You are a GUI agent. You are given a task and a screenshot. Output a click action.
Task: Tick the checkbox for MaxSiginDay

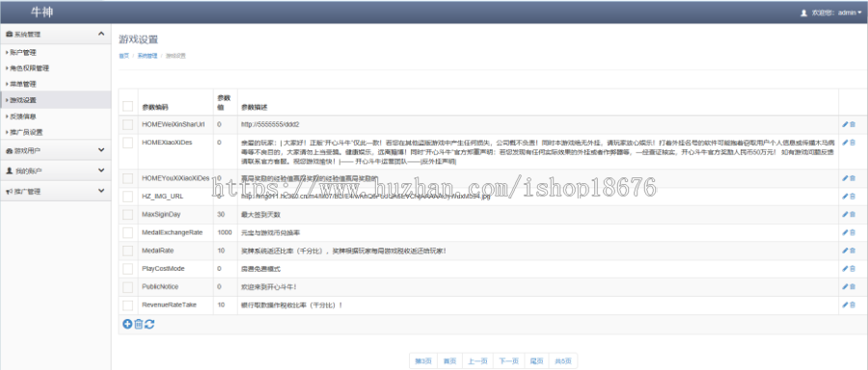point(128,214)
